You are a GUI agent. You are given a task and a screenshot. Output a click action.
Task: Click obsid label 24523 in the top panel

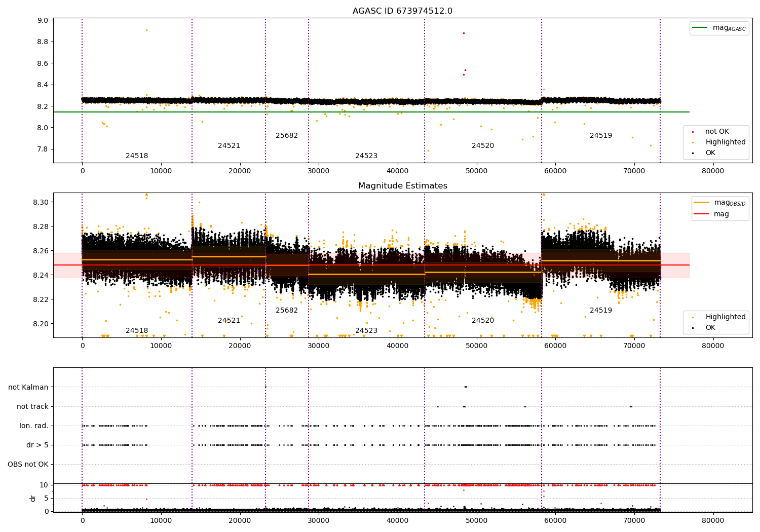[366, 156]
